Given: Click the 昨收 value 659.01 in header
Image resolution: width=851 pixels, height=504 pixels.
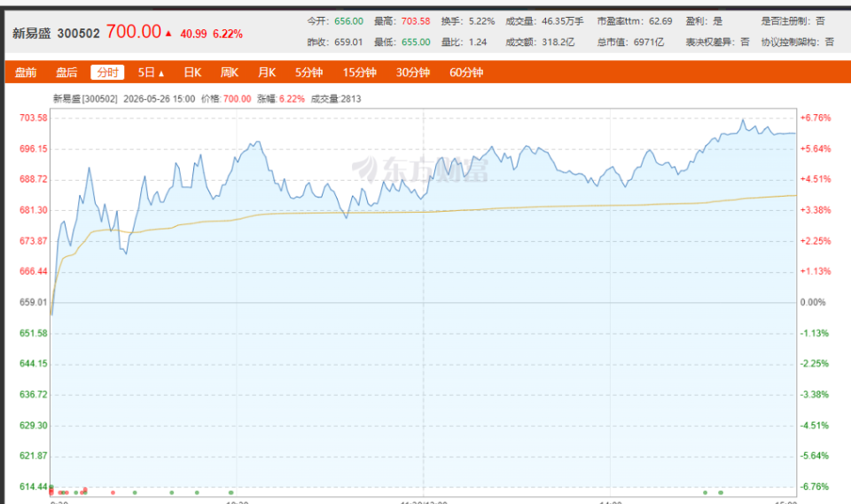Looking at the screenshot, I should [348, 42].
